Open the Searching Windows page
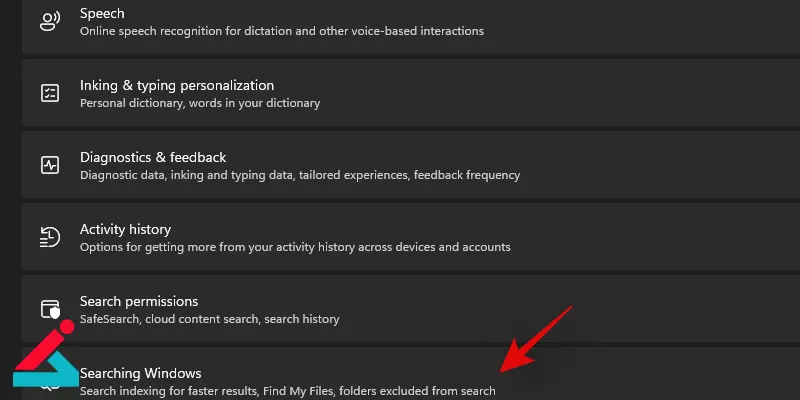800x400 pixels. [141, 373]
